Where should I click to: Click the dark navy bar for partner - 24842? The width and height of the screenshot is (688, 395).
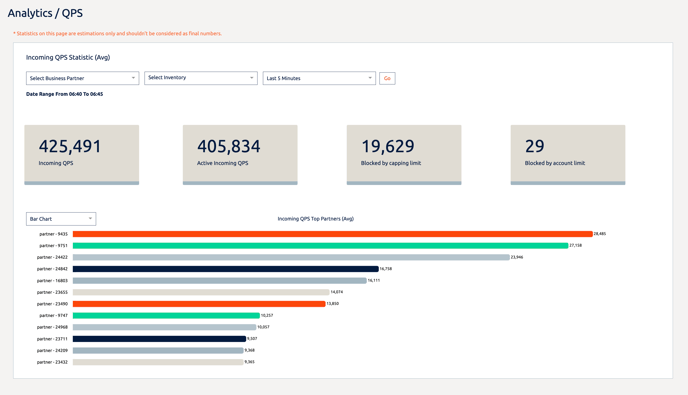[x=226, y=269]
